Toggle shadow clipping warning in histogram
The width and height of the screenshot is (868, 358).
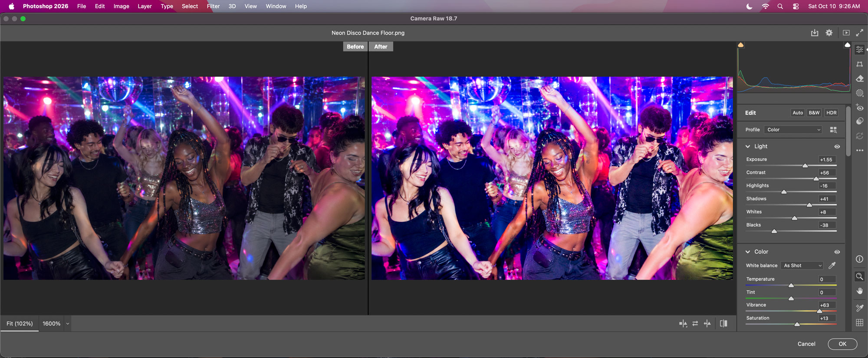coord(741,45)
